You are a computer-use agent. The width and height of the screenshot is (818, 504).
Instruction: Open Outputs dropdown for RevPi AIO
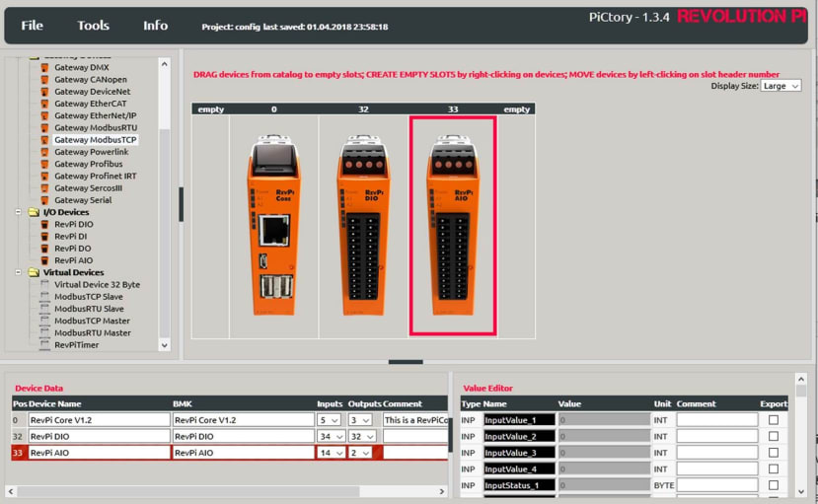coord(360,453)
